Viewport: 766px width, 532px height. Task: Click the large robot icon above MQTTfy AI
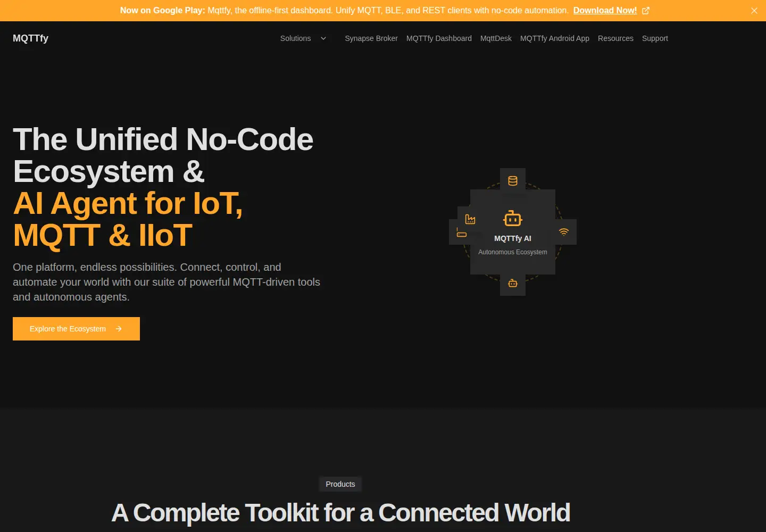pyautogui.click(x=513, y=219)
